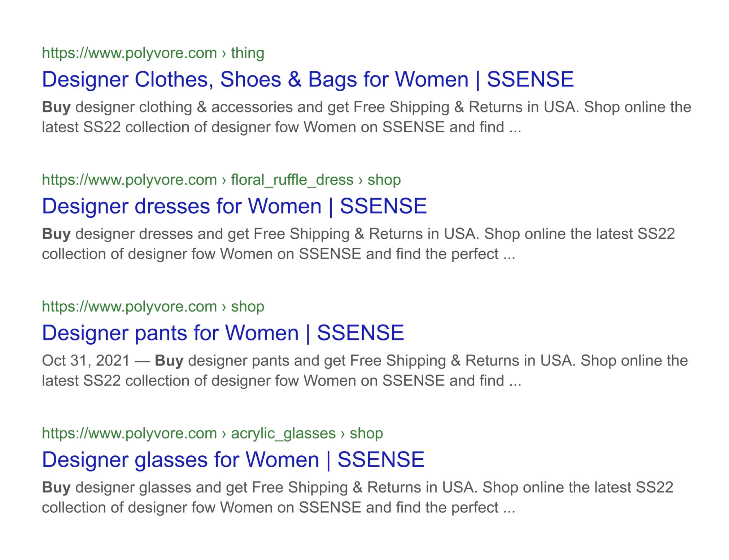Select the thing breadcrumb segment

coord(248,53)
